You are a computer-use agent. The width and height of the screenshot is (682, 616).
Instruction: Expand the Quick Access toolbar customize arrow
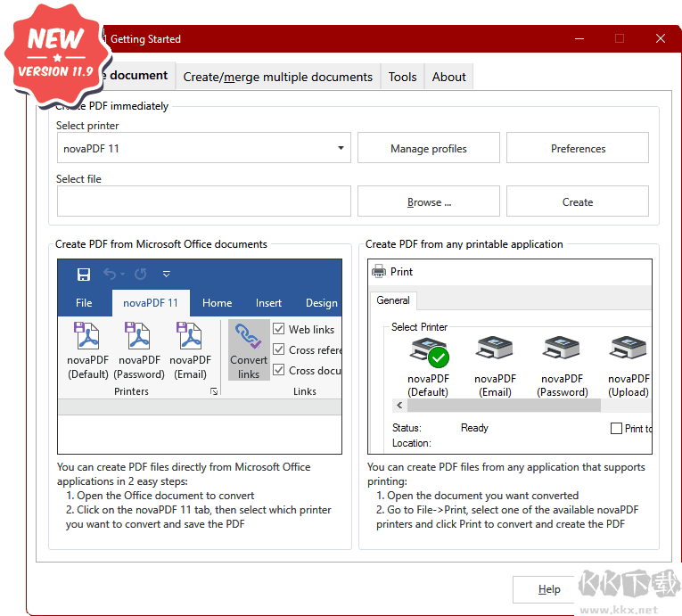(166, 275)
